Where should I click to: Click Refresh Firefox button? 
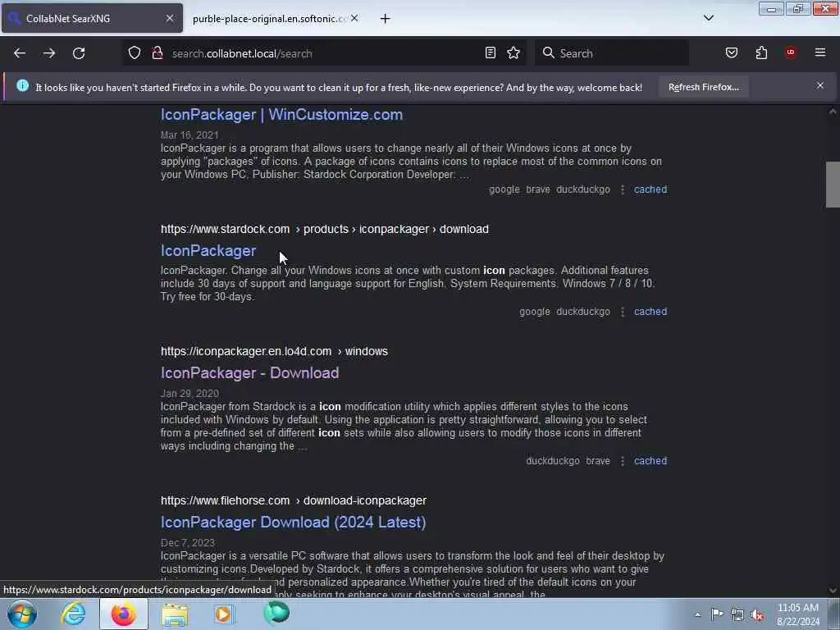tap(703, 87)
